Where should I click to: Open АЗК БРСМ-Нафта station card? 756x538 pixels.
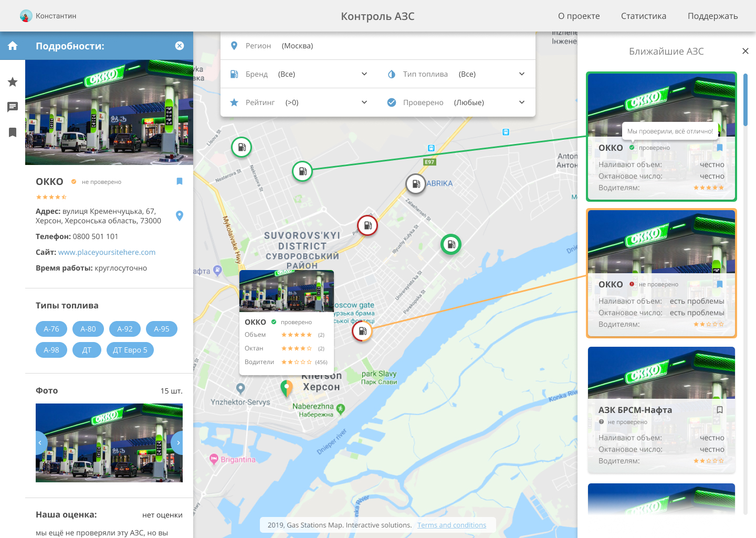pos(661,410)
